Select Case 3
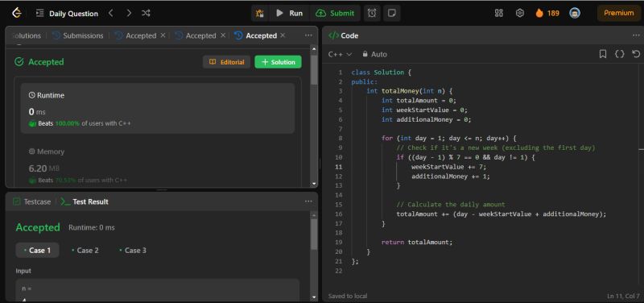The width and height of the screenshot is (644, 303). (133, 251)
